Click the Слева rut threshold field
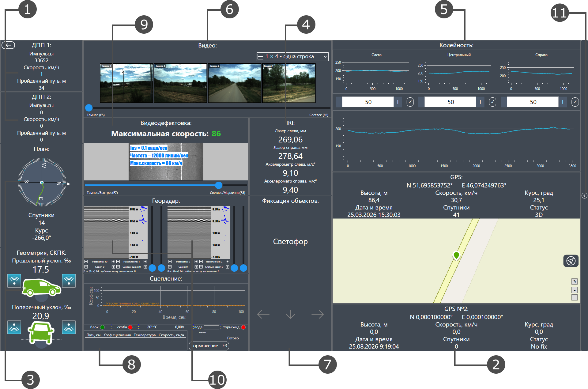 368,102
